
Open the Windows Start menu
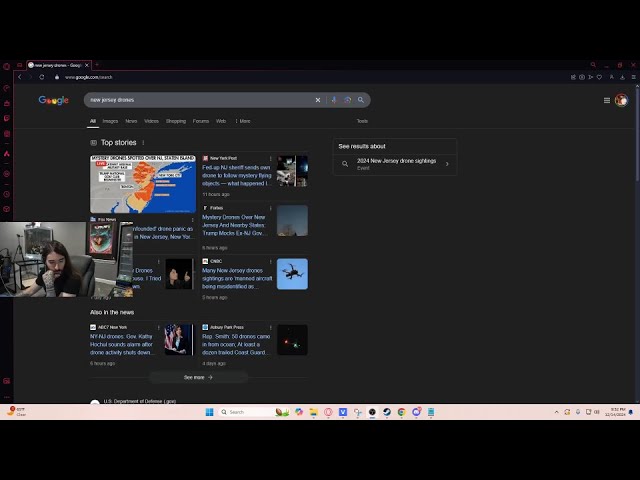point(210,412)
